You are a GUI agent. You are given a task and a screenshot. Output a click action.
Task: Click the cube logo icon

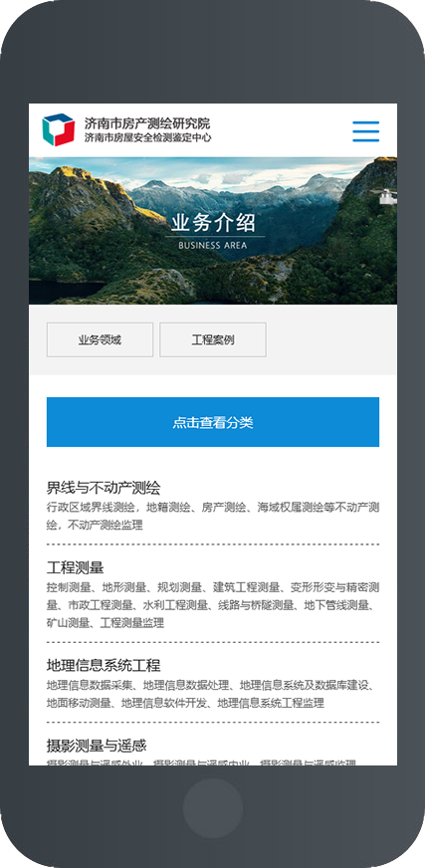(x=58, y=129)
